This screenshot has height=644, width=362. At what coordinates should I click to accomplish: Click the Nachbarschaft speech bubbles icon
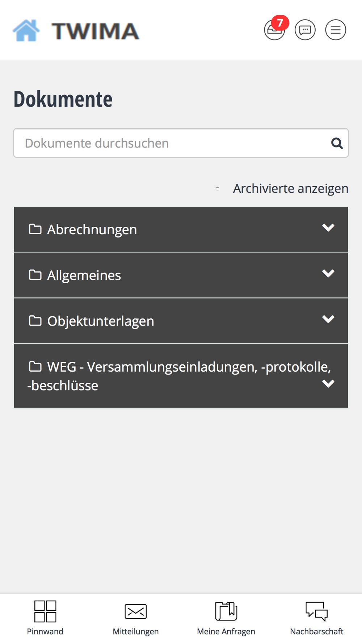317,611
